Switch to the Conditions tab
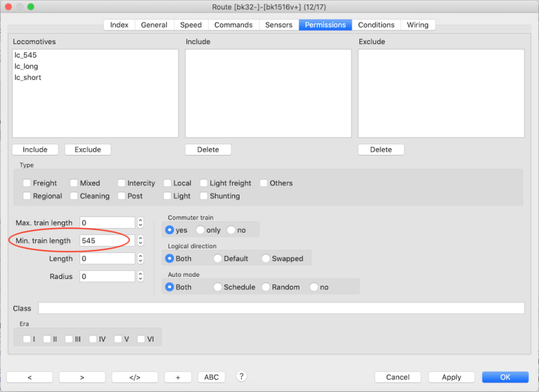539x392 pixels. 376,25
